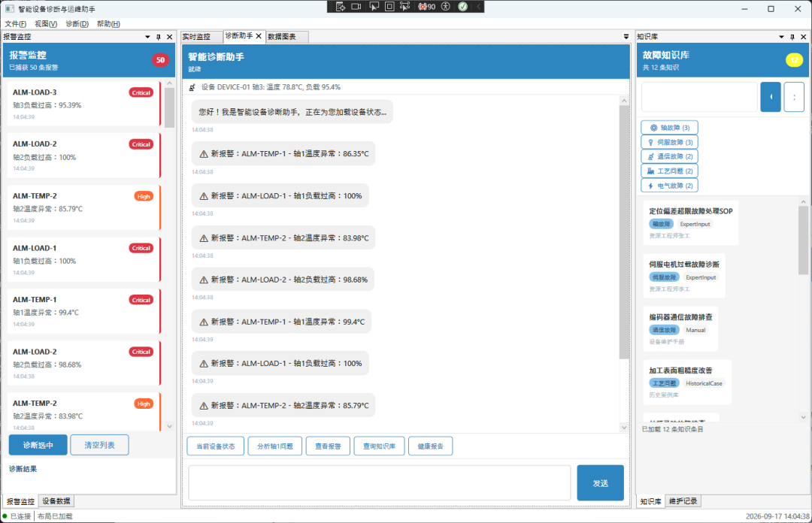
Task: Open the red indicator showing 90
Action: click(427, 7)
